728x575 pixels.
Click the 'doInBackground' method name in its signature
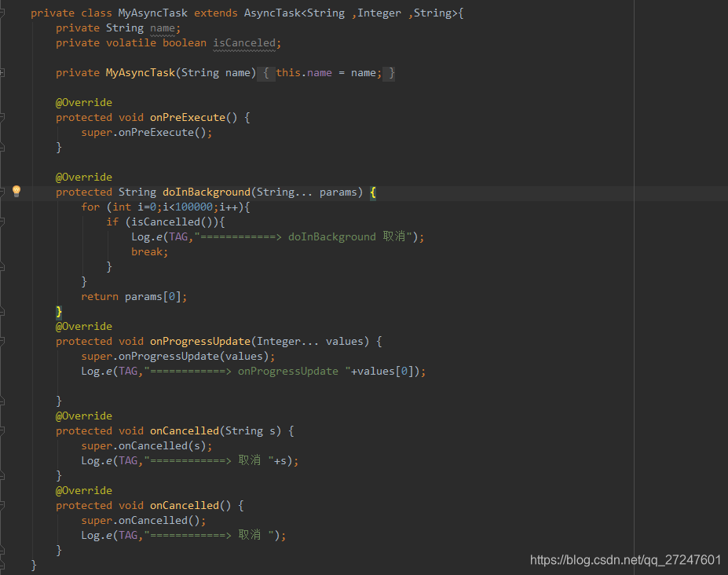tap(206, 192)
